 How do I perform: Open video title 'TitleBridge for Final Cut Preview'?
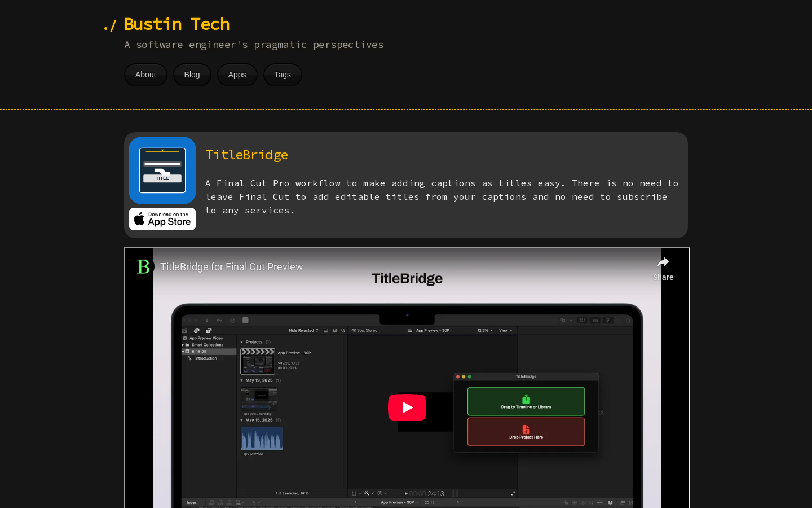coord(231,267)
